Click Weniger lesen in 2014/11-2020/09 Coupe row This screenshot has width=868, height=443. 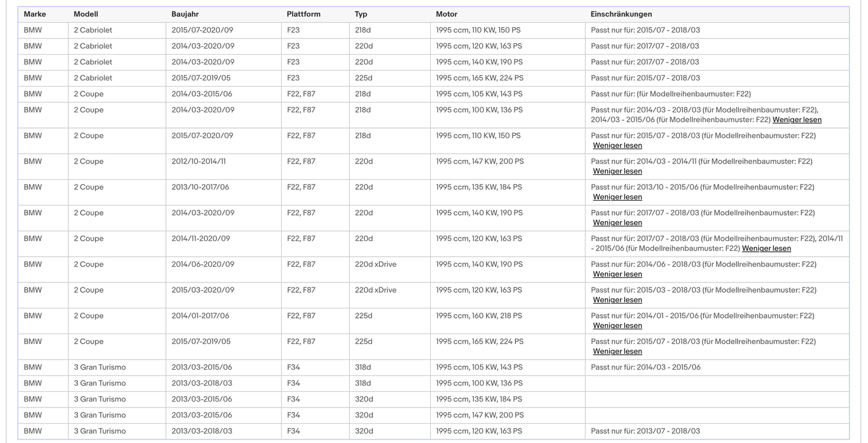pyautogui.click(x=766, y=248)
